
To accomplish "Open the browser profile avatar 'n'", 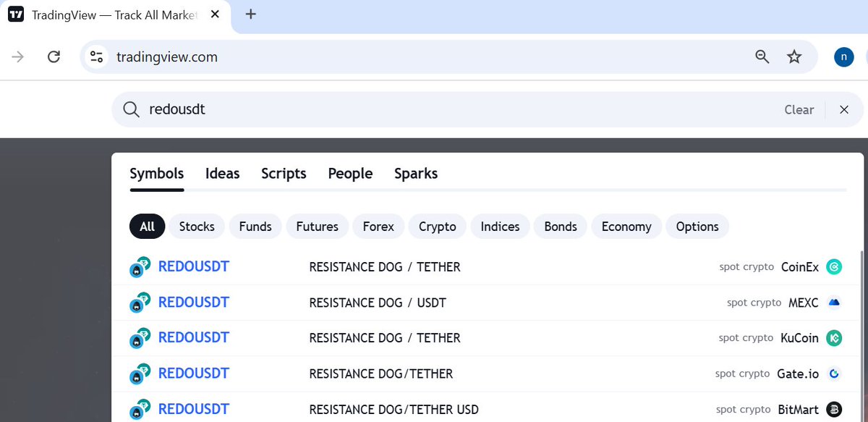I will (843, 56).
